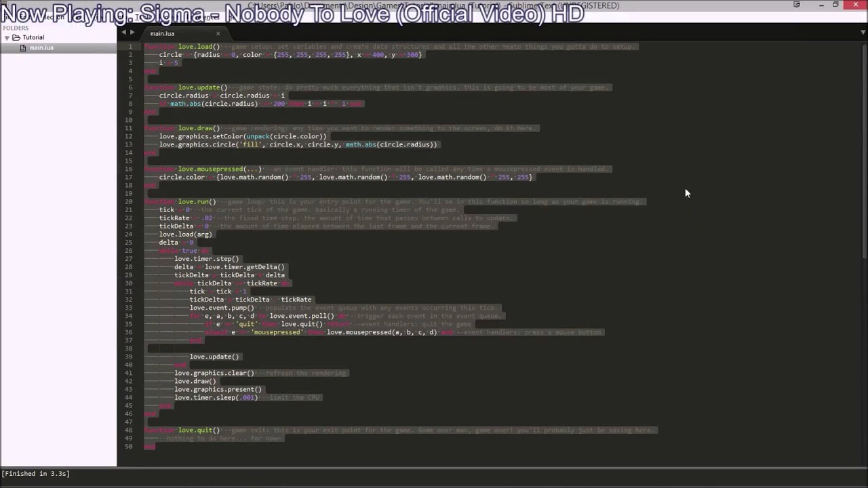Click "love.graphics.present()" on line 44

pos(218,389)
